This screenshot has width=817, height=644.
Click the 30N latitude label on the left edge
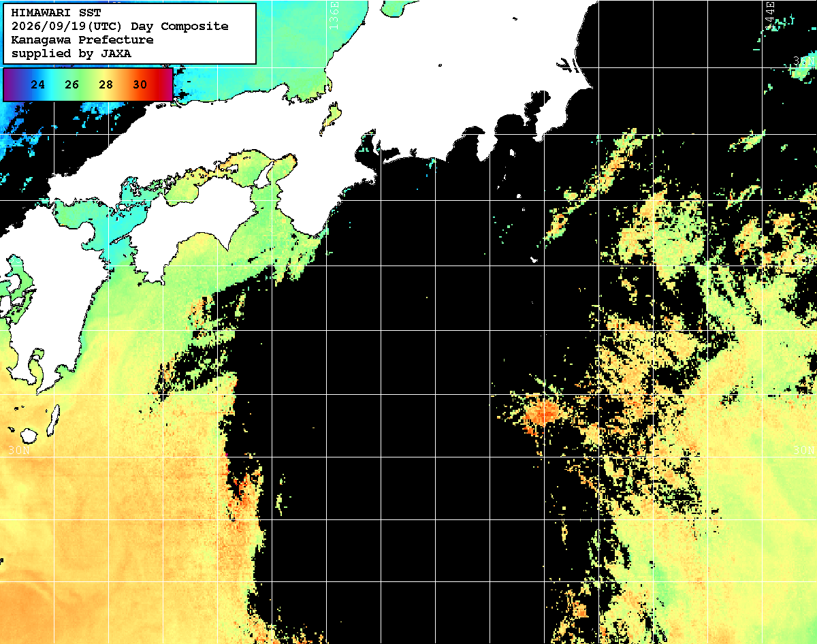19,451
